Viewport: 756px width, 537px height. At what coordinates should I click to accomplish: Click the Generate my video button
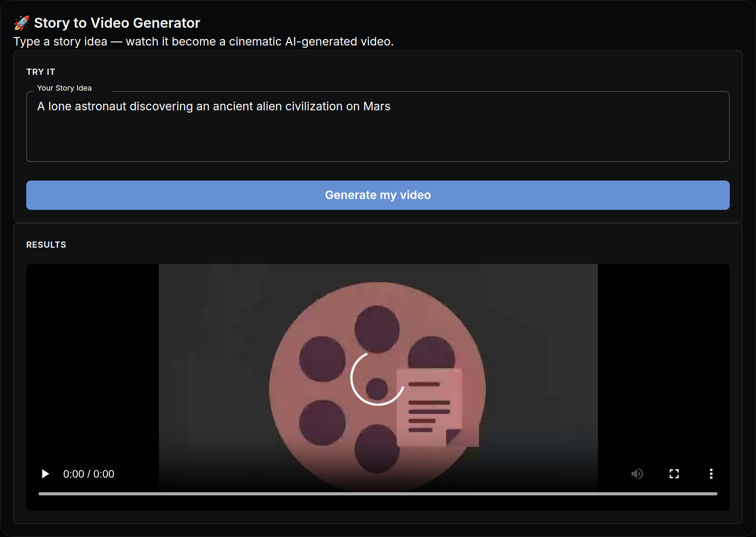378,195
